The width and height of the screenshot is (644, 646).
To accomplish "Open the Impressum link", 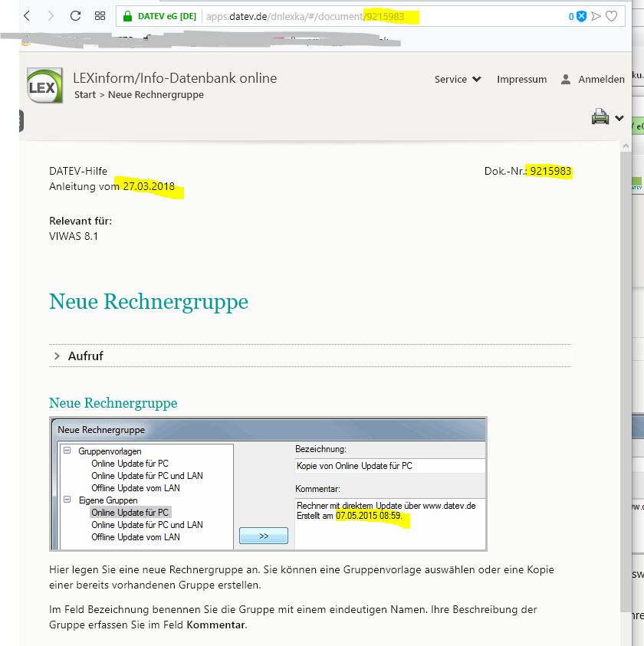I will [x=521, y=79].
